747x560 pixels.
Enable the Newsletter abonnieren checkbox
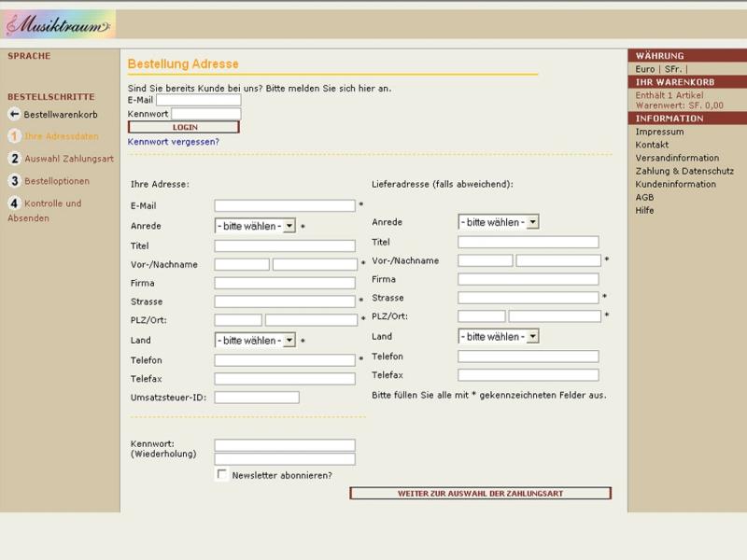tap(222, 475)
